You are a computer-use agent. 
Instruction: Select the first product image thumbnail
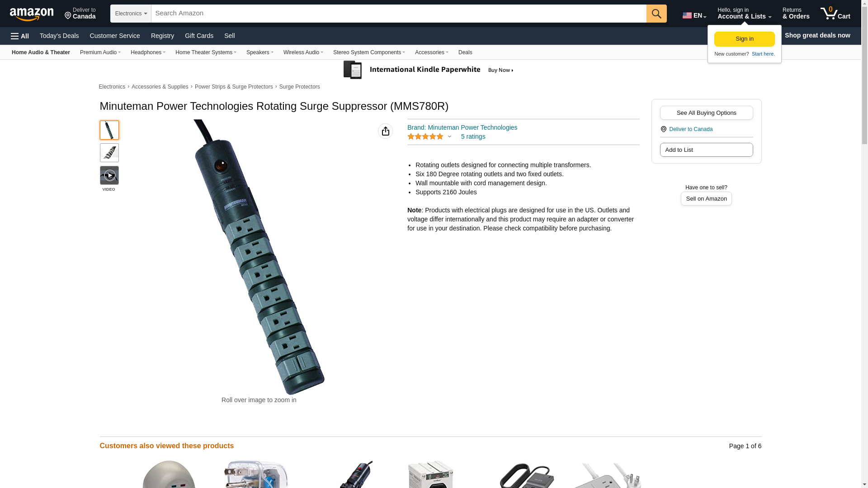109,130
